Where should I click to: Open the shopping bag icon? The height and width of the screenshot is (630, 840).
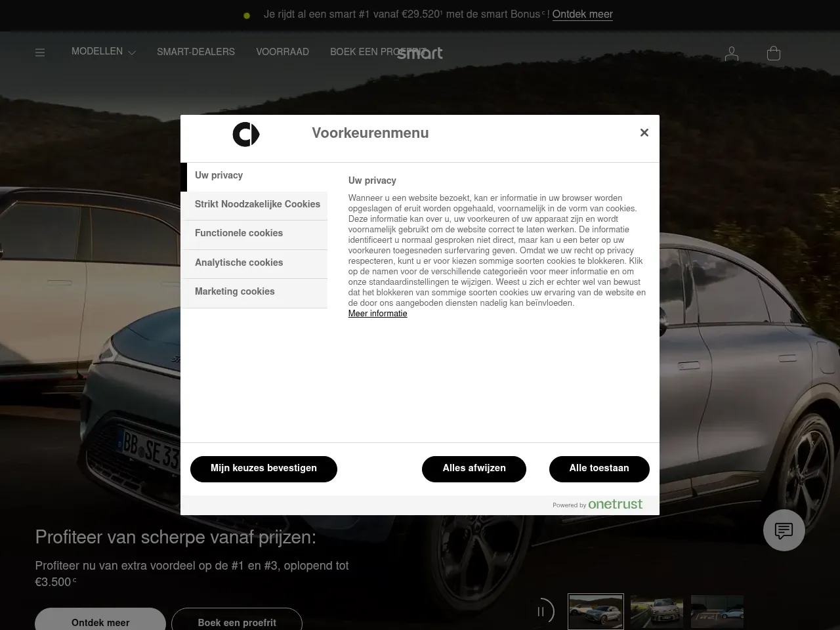coord(773,53)
